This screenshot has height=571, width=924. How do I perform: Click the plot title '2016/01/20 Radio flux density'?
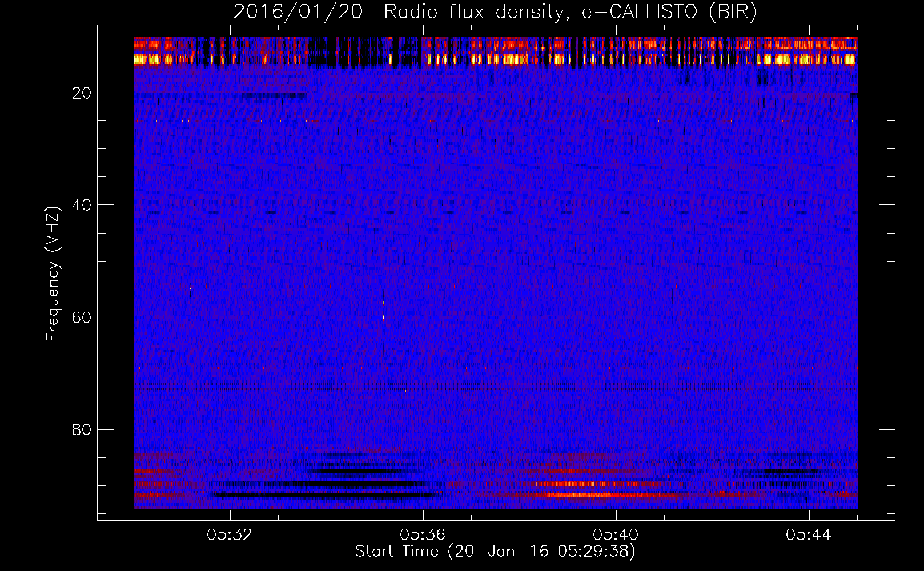coord(495,12)
